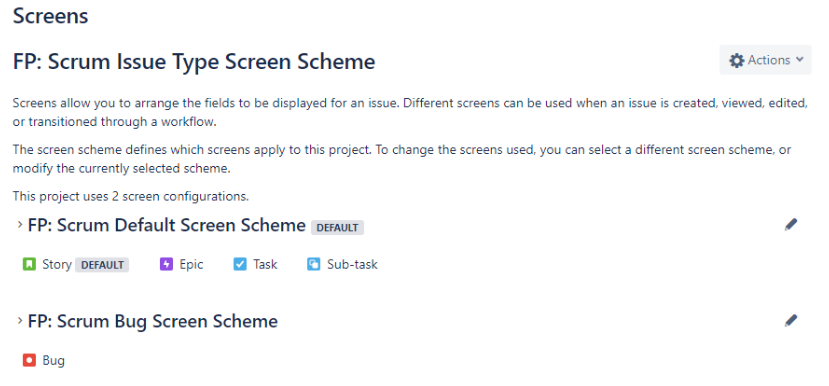Viewport: 829px width, 386px height.
Task: Expand the FP: Scrum Default Screen Scheme chevron
Action: (20, 225)
